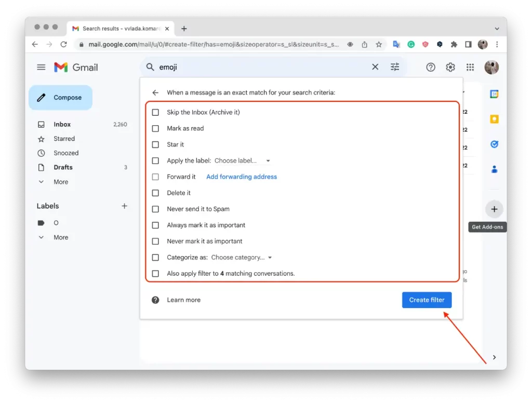Open Gmail support help icon
Viewport: 532px width, 403px height.
pos(431,67)
